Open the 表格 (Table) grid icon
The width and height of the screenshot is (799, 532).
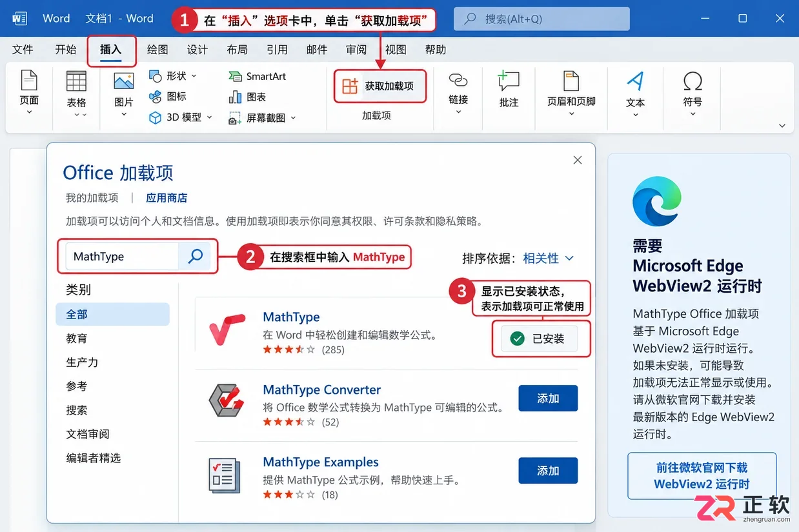76,81
